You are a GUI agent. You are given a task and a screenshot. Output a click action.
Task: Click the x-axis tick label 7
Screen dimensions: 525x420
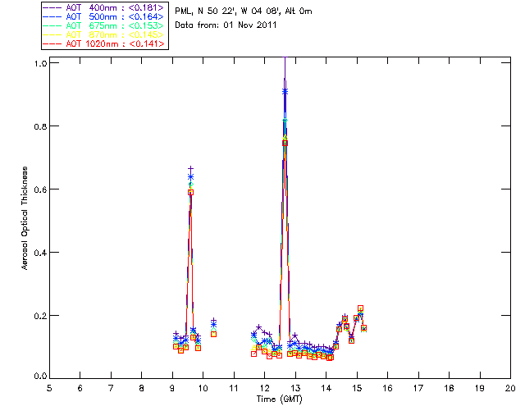[x=111, y=388]
